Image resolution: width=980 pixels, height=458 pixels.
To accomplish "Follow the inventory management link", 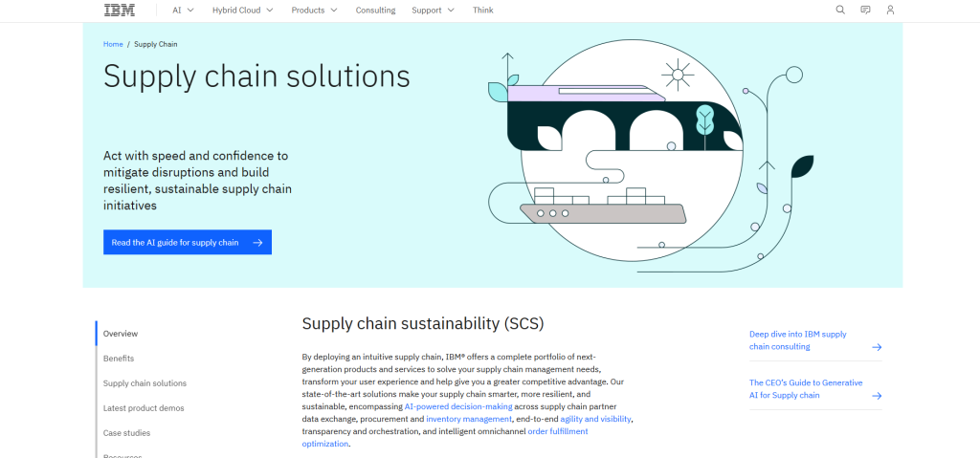I will pyautogui.click(x=469, y=419).
